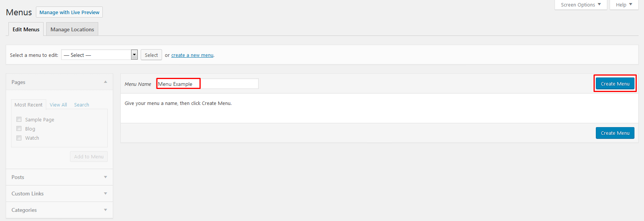
Task: Check the Sample Page checkbox
Action: point(19,119)
